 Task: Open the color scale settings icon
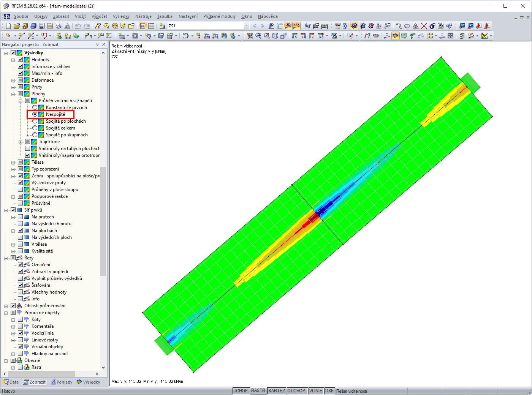[484, 36]
